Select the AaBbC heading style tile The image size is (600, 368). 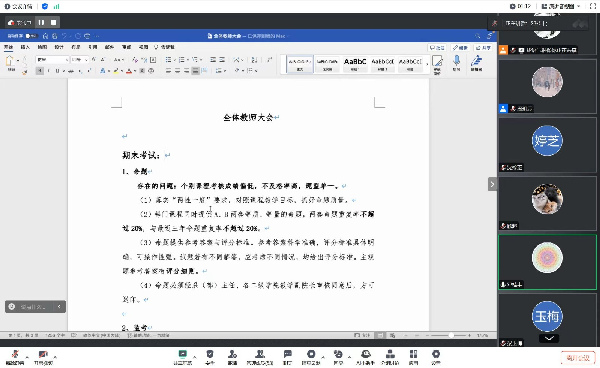355,64
